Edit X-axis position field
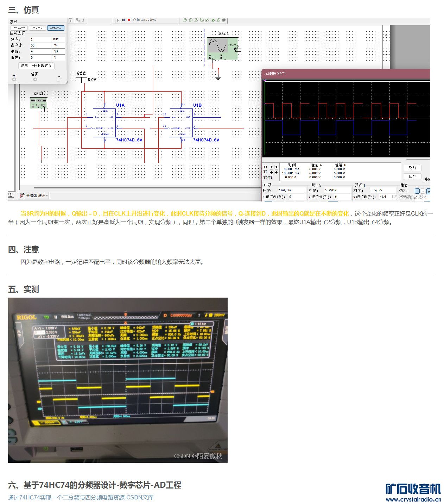Image resolution: width=444 pixels, height=504 pixels. 297,197
